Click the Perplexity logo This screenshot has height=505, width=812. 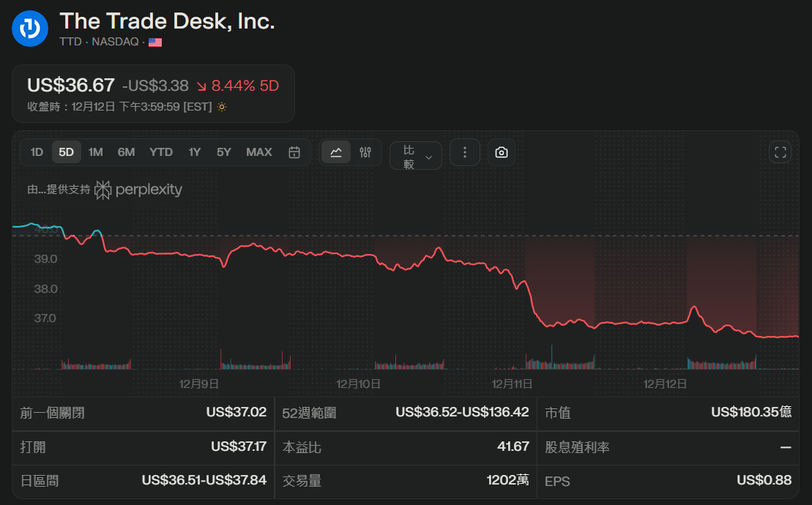[138, 190]
